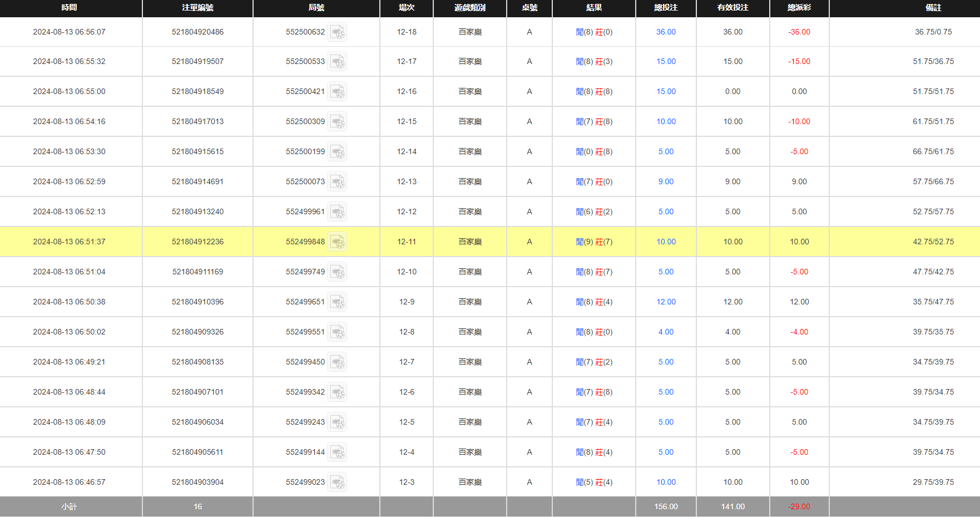This screenshot has width=980, height=517.
Task: Click the blue 9.00 bet amount
Action: (666, 182)
